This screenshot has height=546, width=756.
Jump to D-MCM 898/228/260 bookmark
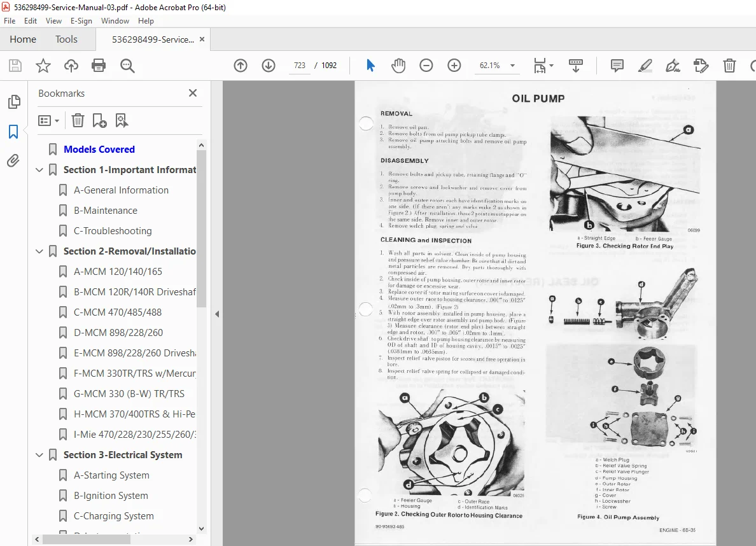click(118, 333)
